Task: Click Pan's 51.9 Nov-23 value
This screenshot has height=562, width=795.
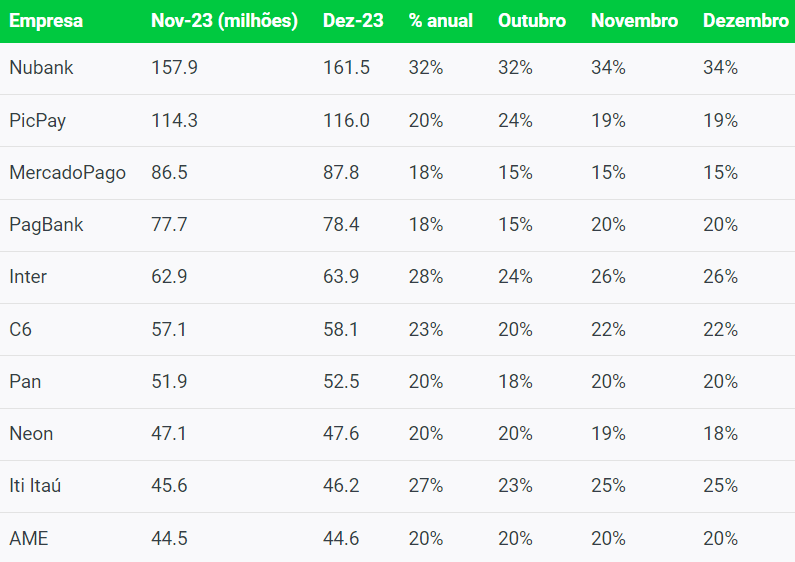Action: 169,382
